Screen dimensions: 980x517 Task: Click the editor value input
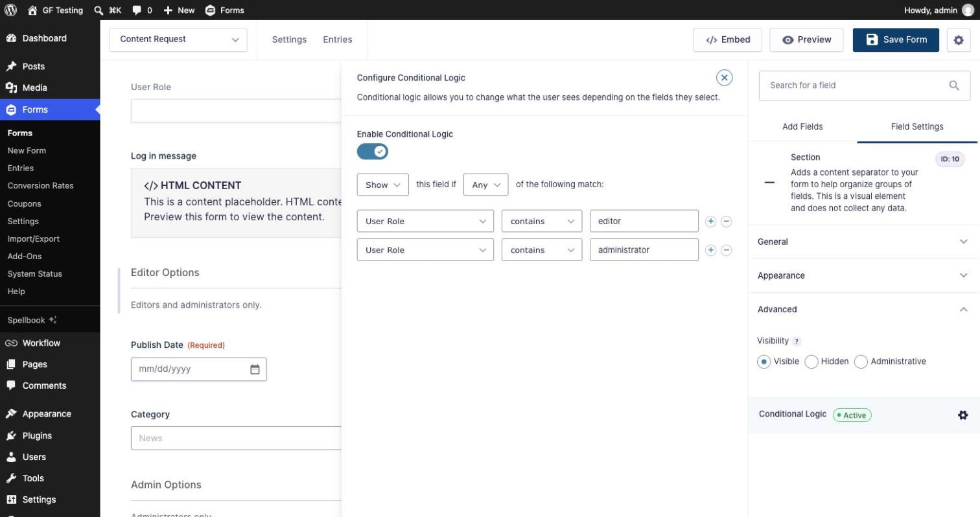point(644,221)
